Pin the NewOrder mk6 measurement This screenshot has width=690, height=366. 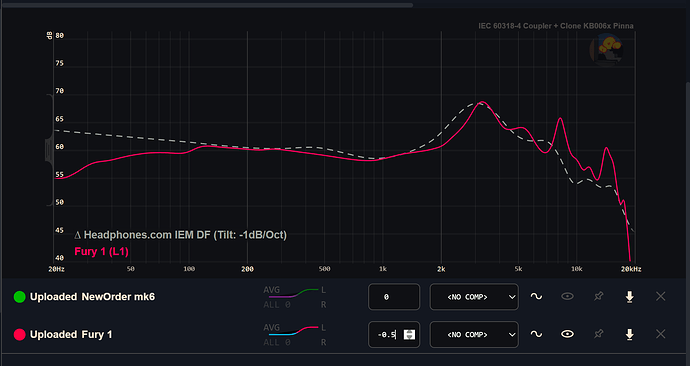pyautogui.click(x=598, y=296)
